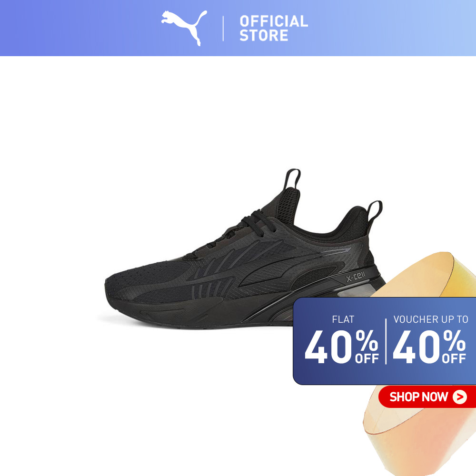Viewport: 476px width, 476px height.
Task: Click the arrow icon inside Shop Now
Action: tap(460, 397)
